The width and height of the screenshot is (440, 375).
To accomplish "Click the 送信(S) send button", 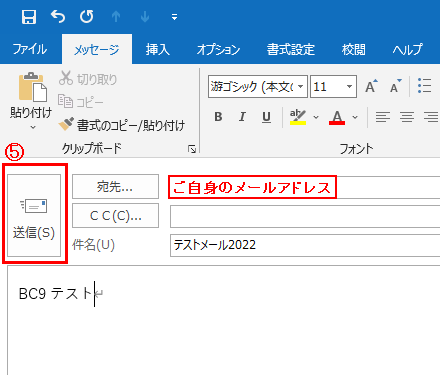I will [34, 215].
